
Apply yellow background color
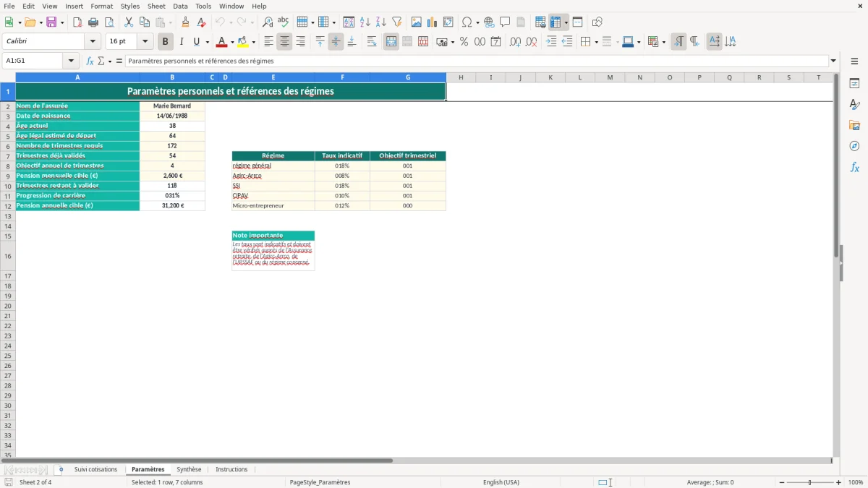tap(243, 42)
